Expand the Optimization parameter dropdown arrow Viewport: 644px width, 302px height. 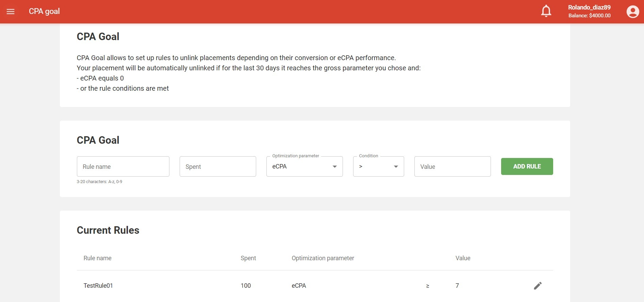click(x=335, y=166)
